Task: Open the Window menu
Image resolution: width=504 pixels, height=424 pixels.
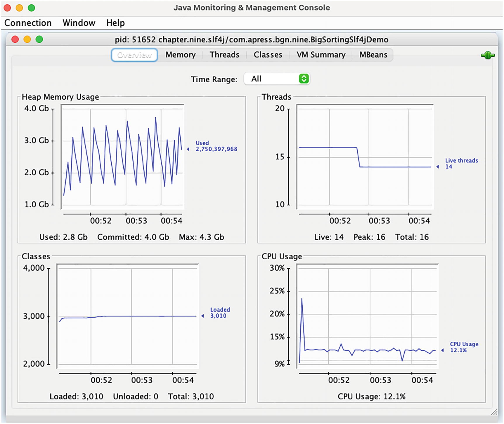Action: point(79,23)
